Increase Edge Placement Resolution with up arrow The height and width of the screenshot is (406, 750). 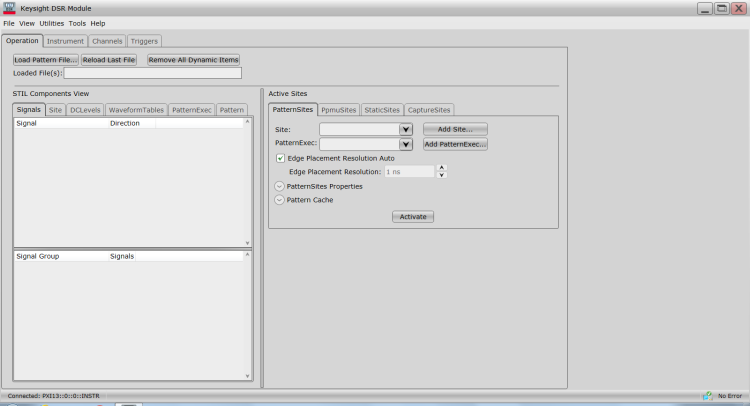click(442, 167)
